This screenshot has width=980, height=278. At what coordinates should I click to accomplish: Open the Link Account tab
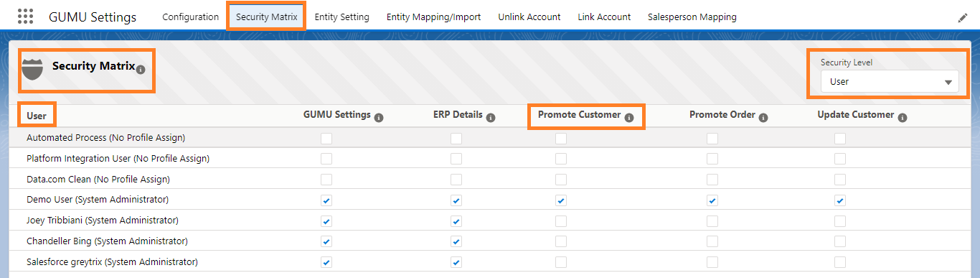click(x=604, y=17)
